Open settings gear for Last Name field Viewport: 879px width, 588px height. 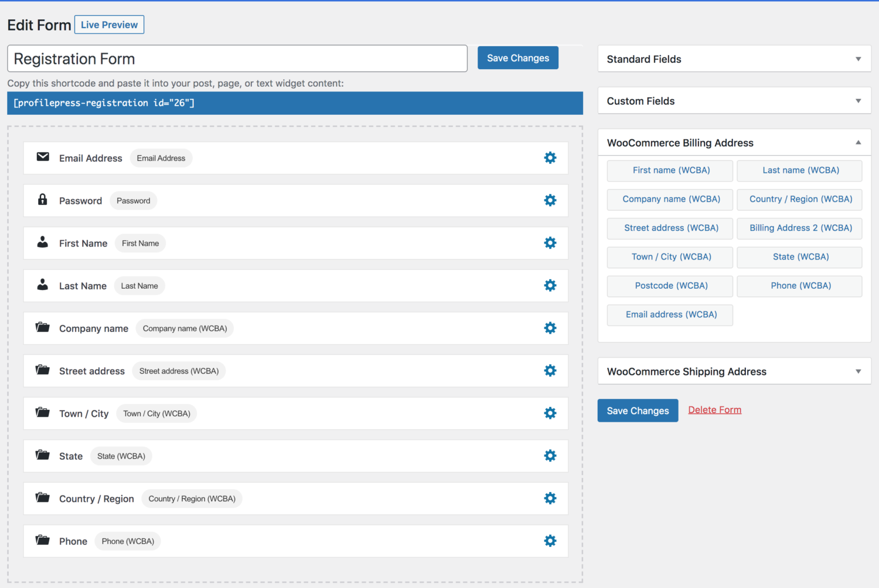550,285
